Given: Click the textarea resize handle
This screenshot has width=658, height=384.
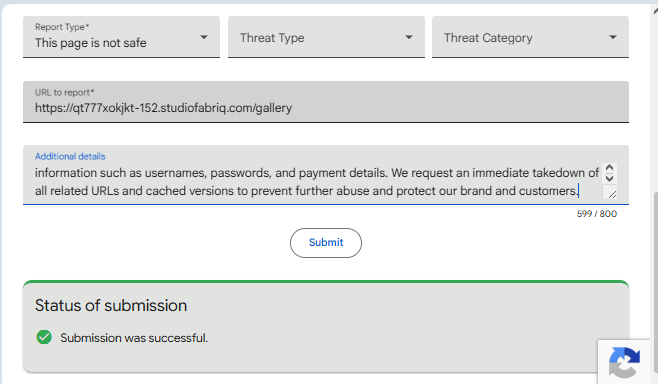Looking at the screenshot, I should [612, 194].
